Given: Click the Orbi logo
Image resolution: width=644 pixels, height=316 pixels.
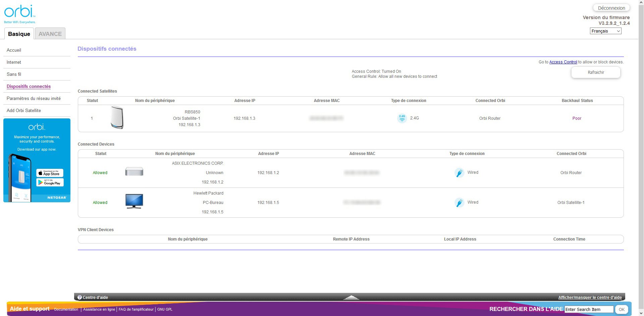Looking at the screenshot, I should point(18,12).
